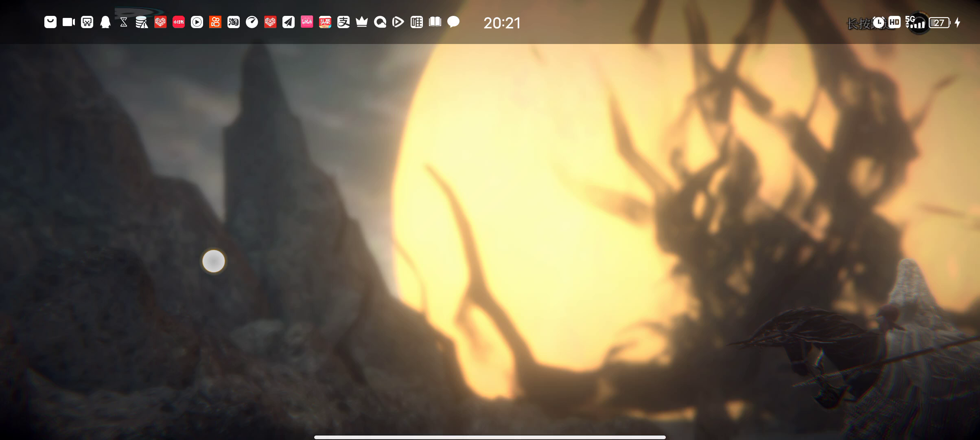Tap the chat bubble message icon

pos(453,22)
